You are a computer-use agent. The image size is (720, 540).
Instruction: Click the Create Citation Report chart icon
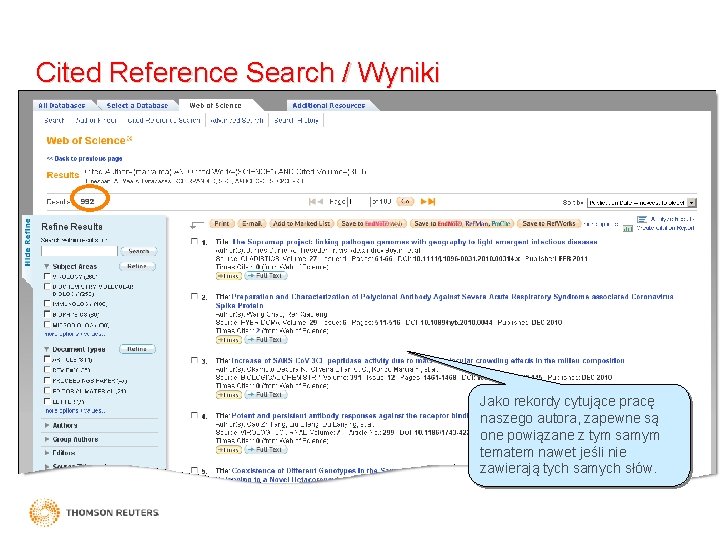pos(628,228)
